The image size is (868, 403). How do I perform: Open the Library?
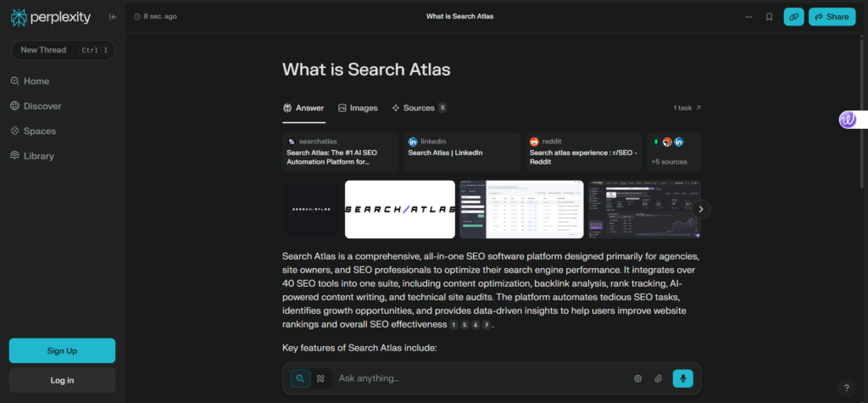[x=31, y=156]
